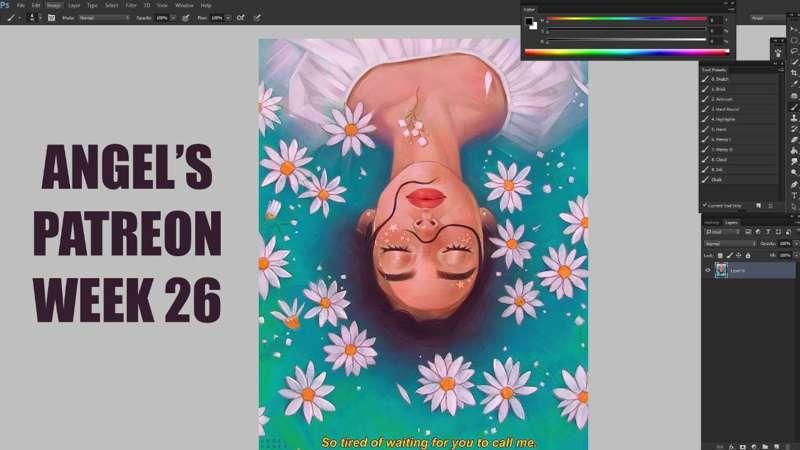Click the layer thumbnail in Layers panel
The height and width of the screenshot is (450, 800).
721,270
